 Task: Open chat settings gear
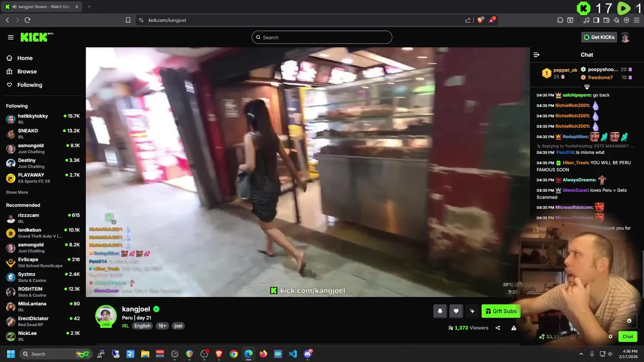point(610,337)
